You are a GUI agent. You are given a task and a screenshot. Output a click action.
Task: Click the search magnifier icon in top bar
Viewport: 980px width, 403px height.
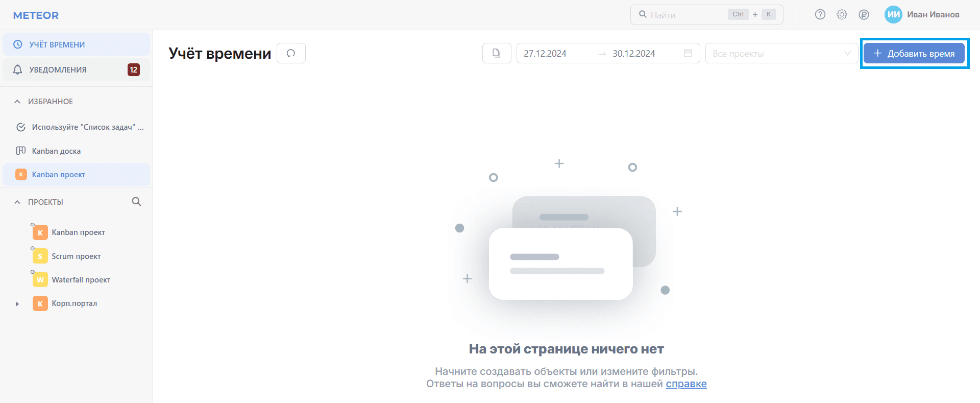(643, 14)
